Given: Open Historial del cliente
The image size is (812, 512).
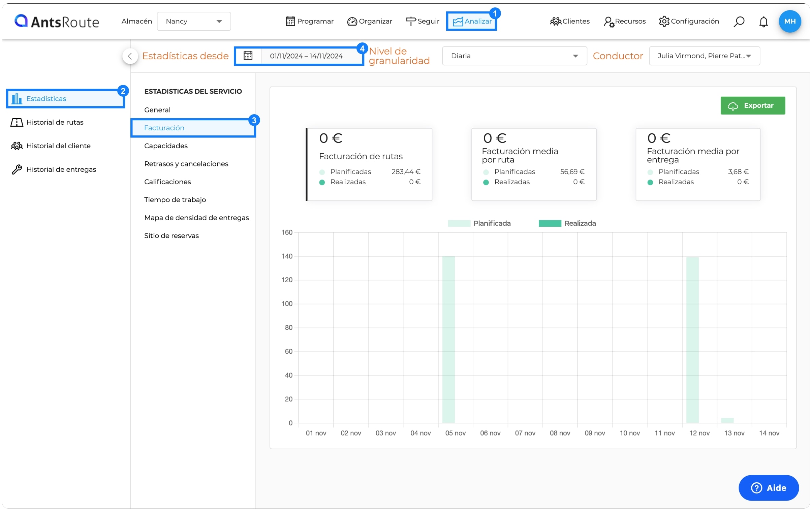Looking at the screenshot, I should tap(51, 146).
